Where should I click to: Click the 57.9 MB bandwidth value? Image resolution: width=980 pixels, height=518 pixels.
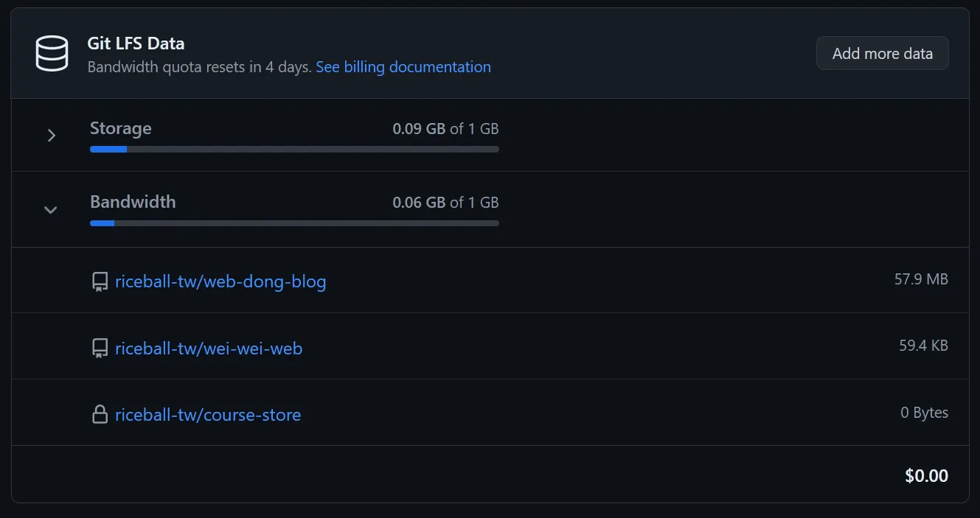pos(921,279)
